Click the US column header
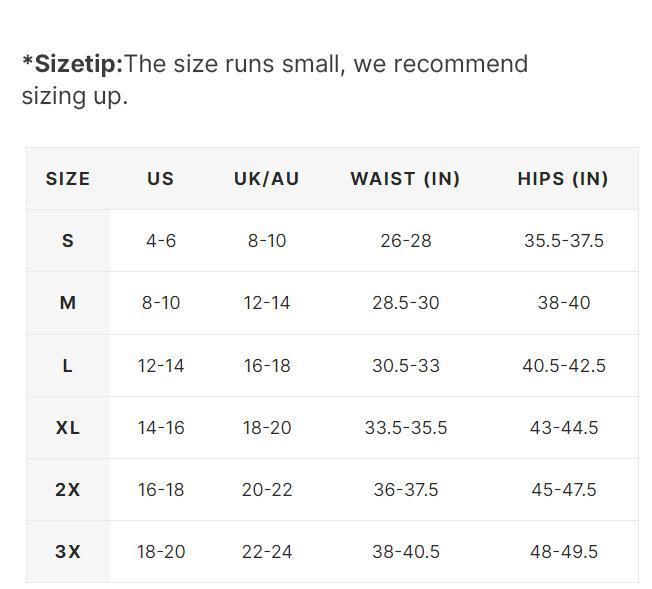 pyautogui.click(x=161, y=179)
